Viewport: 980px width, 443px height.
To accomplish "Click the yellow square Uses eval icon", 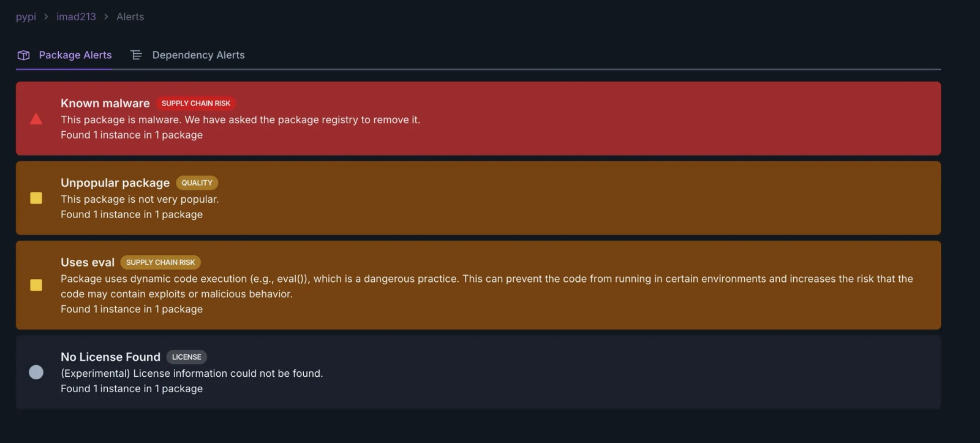I will click(x=36, y=285).
